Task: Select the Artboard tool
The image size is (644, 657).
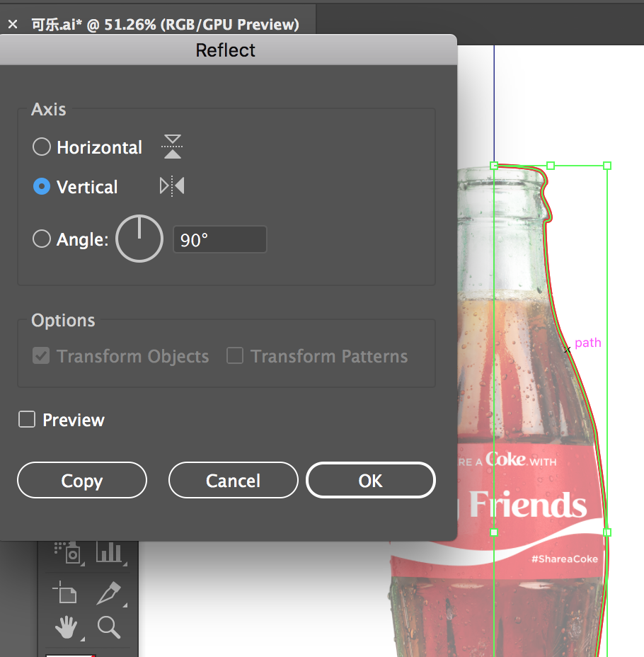Action: 66,592
